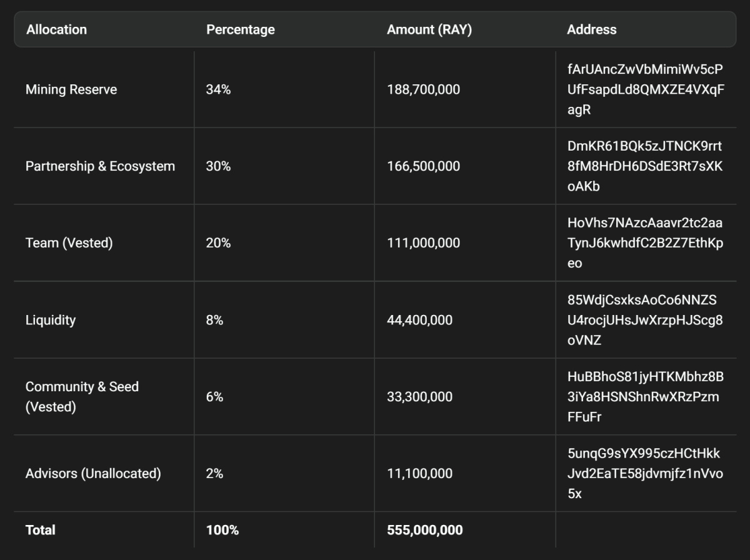
Task: Select the Advisors (Unallocated) label
Action: pos(93,473)
